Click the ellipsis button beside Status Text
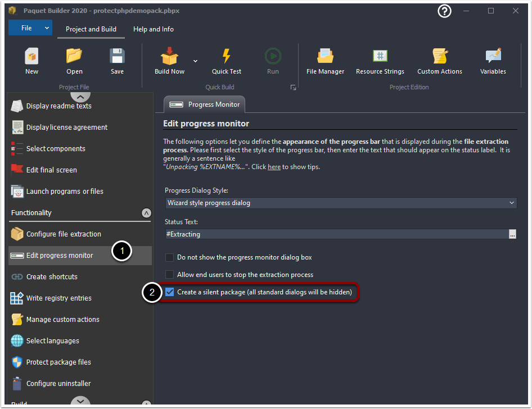This screenshot has height=409, width=532. tap(512, 234)
